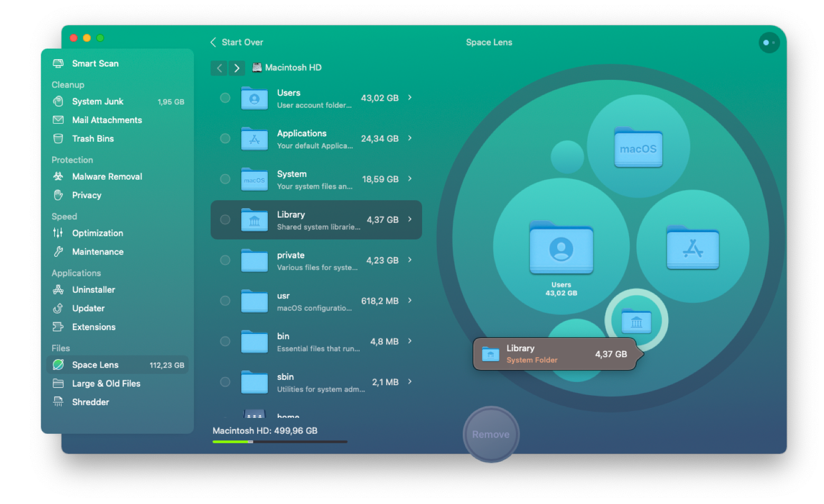Click the Trash Bins bucket icon
The height and width of the screenshot is (504, 824).
point(58,138)
